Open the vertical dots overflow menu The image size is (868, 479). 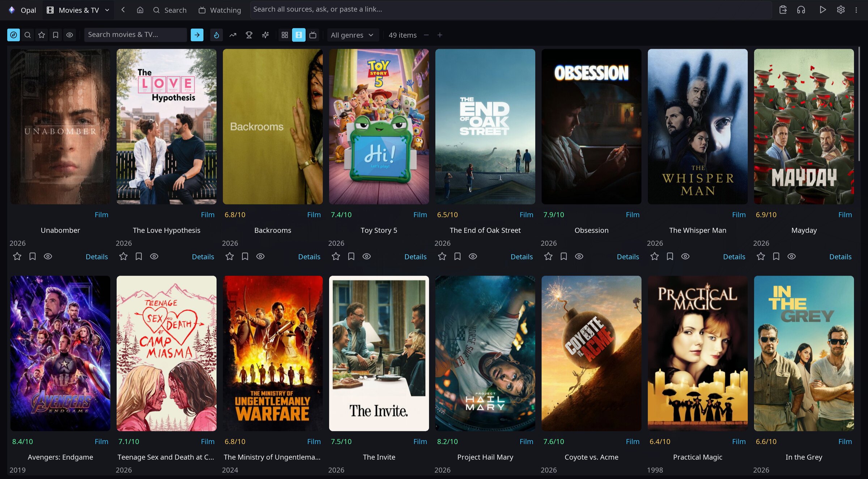856,10
